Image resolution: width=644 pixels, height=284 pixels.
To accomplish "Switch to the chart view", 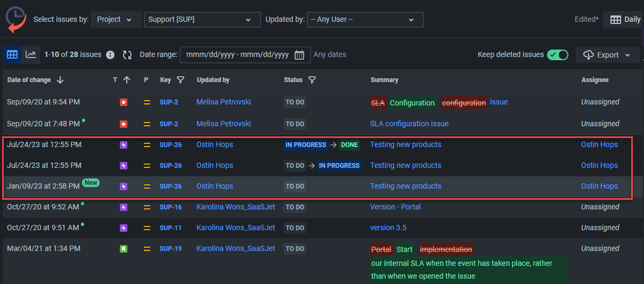I will (x=31, y=55).
